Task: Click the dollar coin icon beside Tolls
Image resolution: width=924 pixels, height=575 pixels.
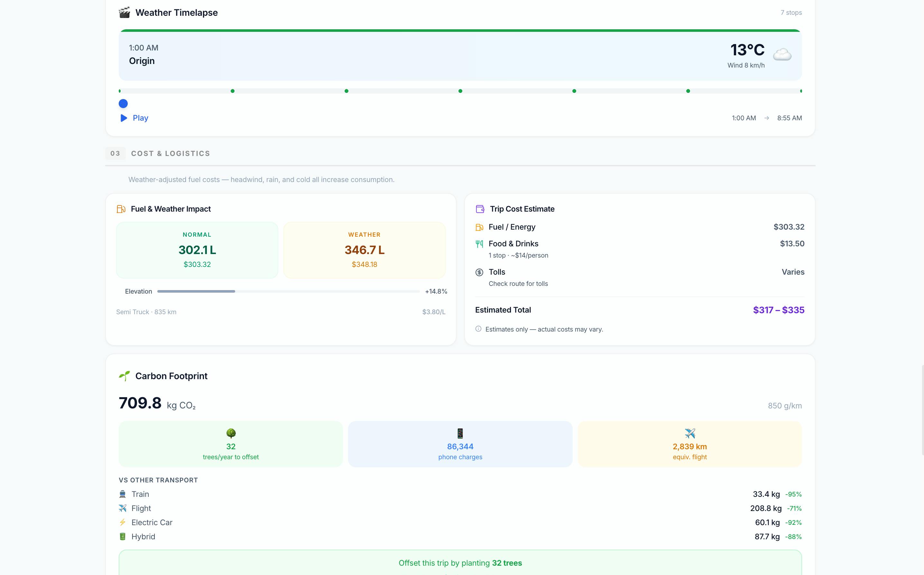Action: pos(479,272)
